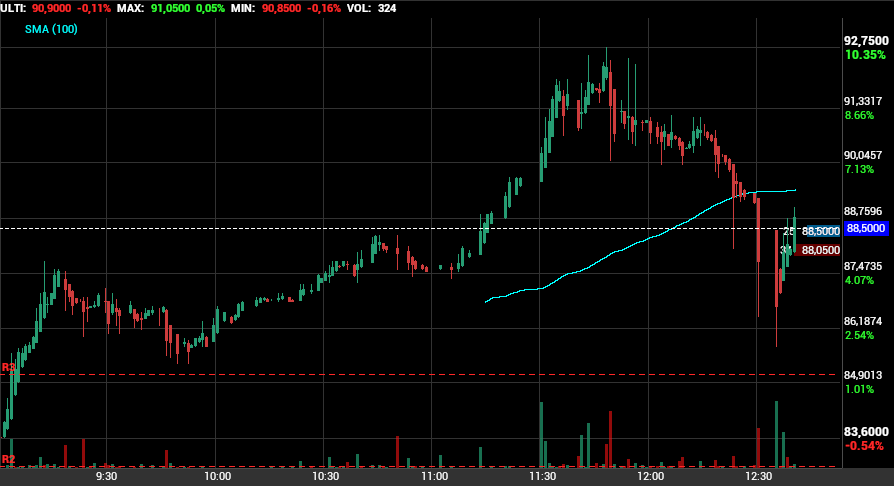This screenshot has width=894, height=486.
Task: Click the 8.66% percentage axis label
Action: 859,115
